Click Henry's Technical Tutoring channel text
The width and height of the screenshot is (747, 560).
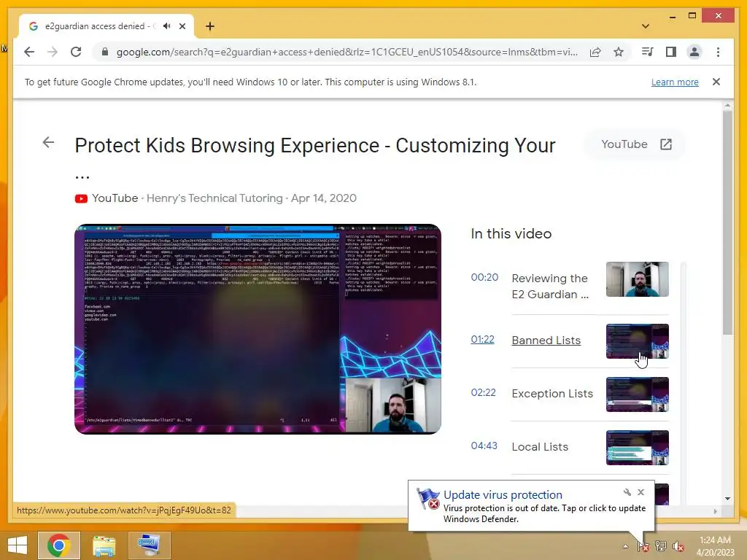pyautogui.click(x=214, y=198)
